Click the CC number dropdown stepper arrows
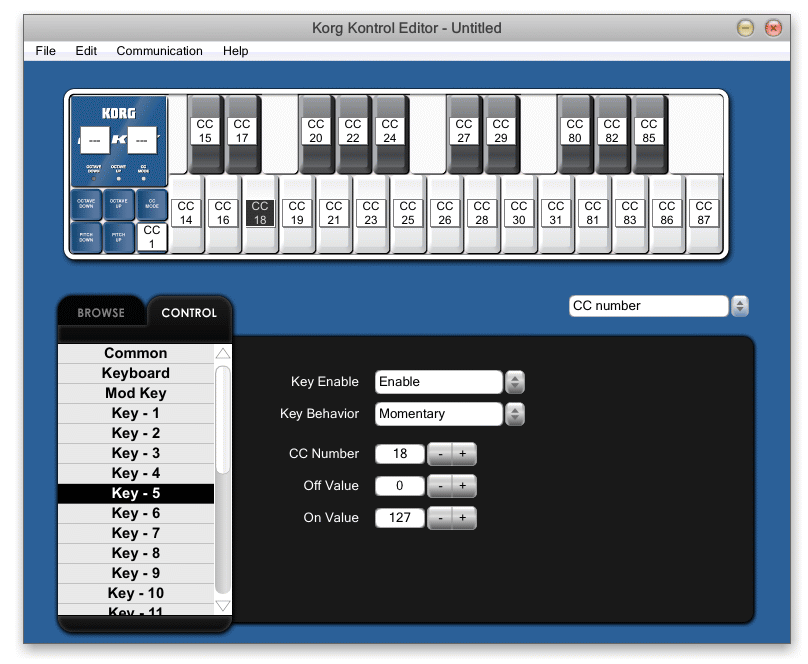The image size is (808, 664). click(x=740, y=306)
